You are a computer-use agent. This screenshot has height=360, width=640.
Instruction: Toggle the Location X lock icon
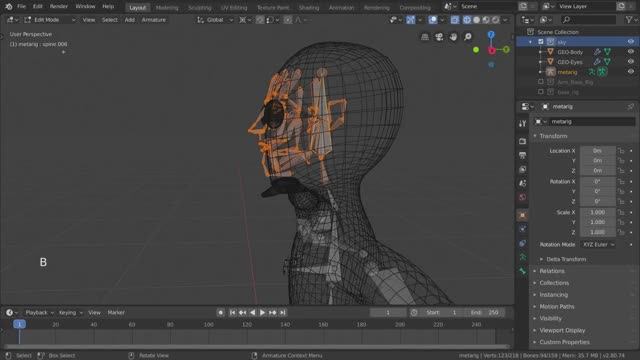click(x=621, y=151)
